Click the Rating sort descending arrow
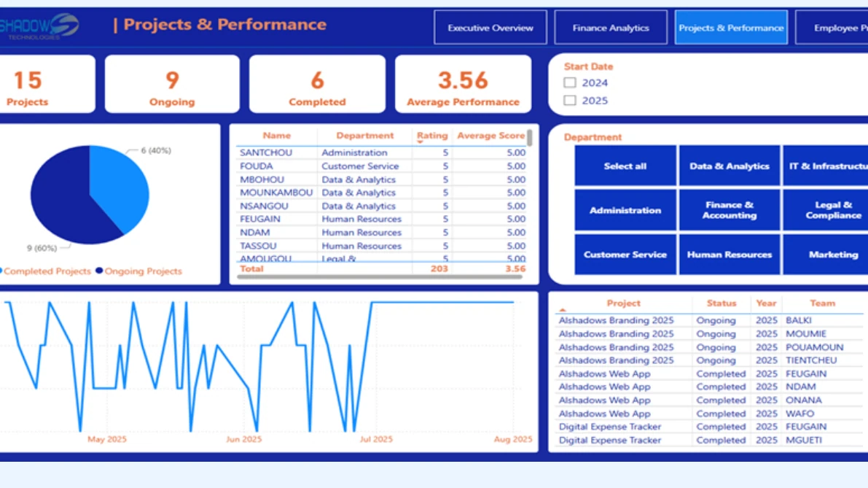868x488 pixels. [421, 143]
